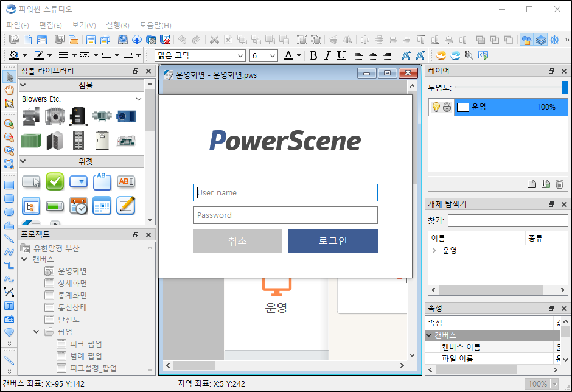Add the calendar grid widget
Screen dimensions: 572x392
[x=102, y=206]
